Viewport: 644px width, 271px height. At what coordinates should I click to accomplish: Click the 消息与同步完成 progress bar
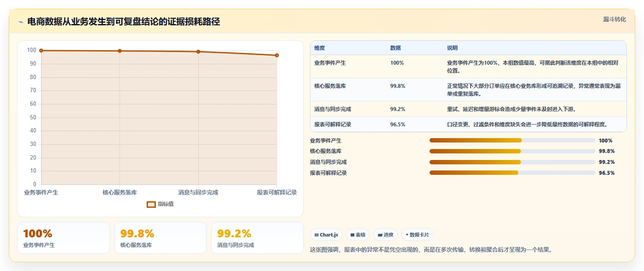tap(512, 162)
